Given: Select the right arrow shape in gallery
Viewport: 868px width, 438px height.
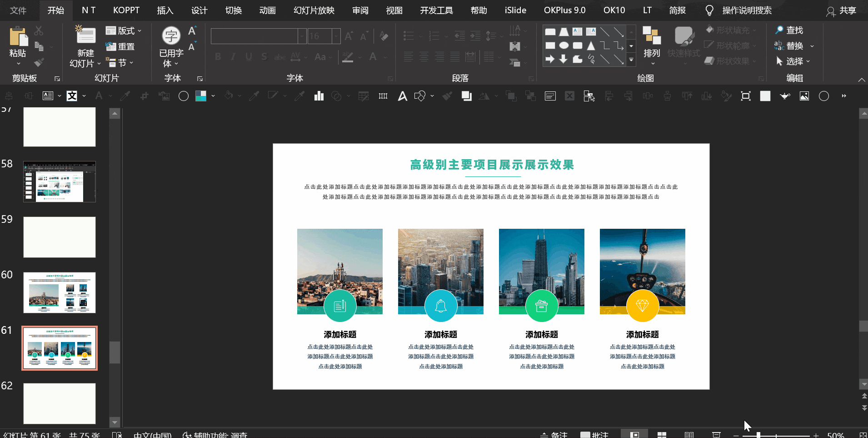Looking at the screenshot, I should [x=550, y=59].
